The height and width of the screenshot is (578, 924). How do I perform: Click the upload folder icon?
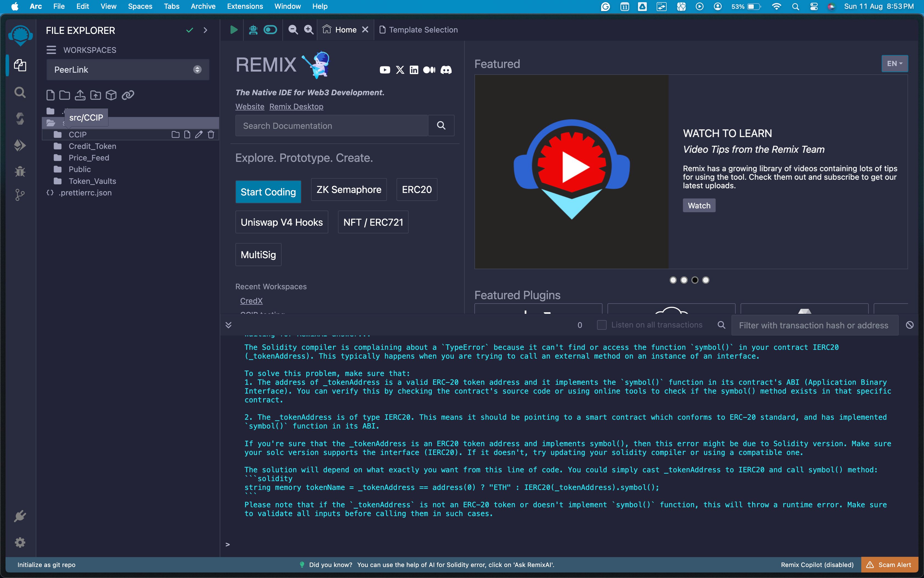click(95, 95)
